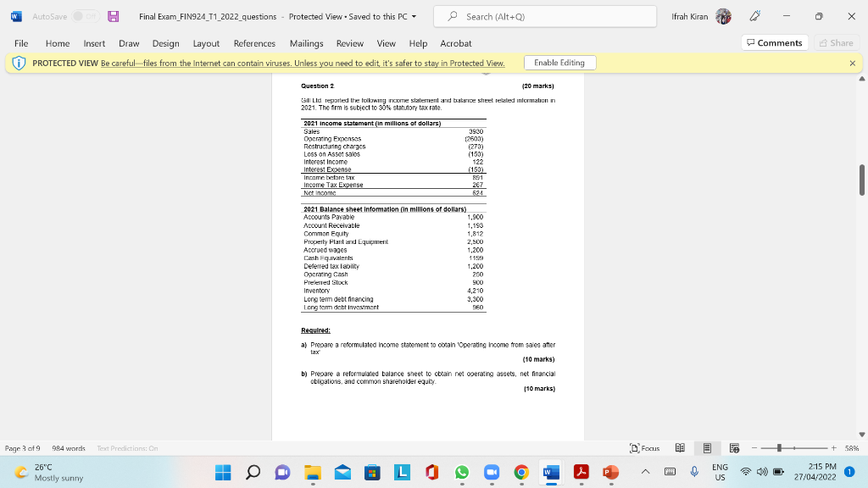The image size is (868, 488).
Task: Switch to the Mailings tab
Action: (x=306, y=43)
